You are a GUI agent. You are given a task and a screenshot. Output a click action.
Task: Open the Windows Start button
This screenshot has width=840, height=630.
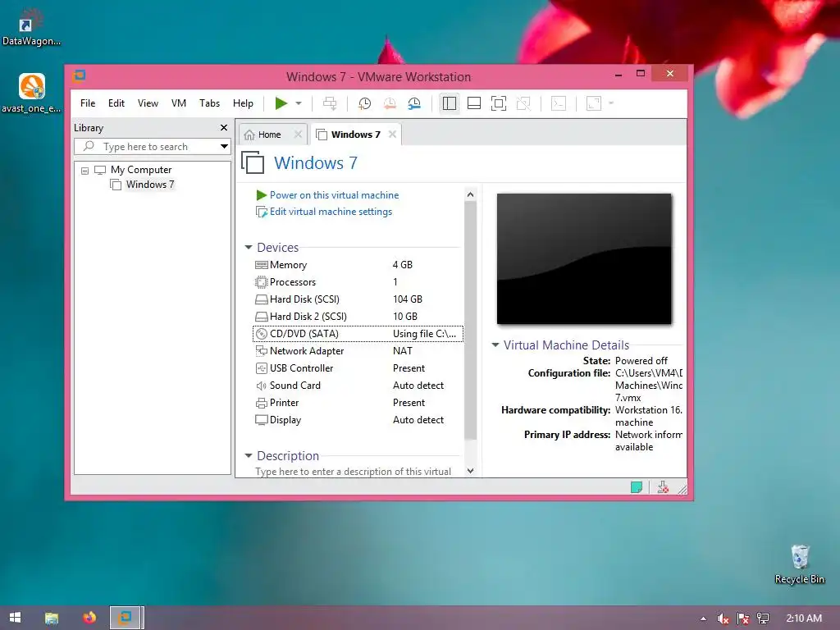click(15, 618)
